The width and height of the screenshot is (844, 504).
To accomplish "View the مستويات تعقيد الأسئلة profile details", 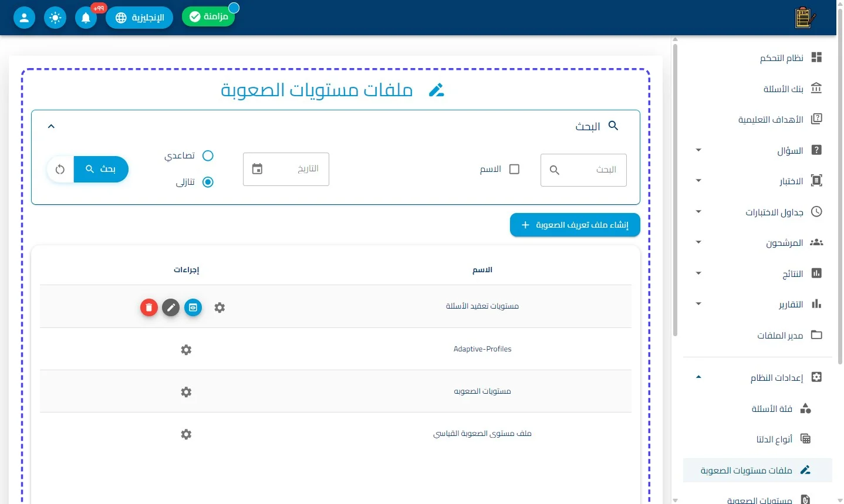I will (193, 307).
